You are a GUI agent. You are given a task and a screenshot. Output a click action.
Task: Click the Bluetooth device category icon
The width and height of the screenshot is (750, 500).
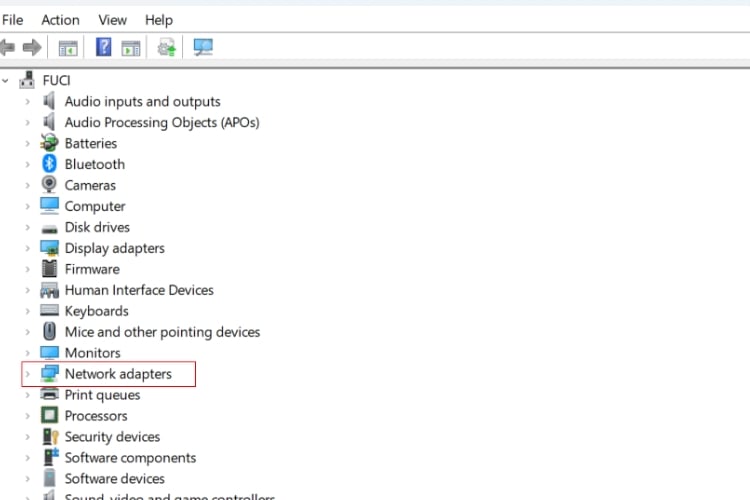(x=49, y=164)
